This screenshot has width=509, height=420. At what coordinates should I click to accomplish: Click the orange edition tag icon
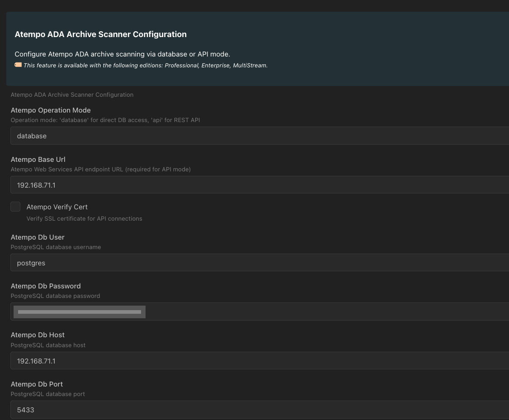pyautogui.click(x=18, y=65)
